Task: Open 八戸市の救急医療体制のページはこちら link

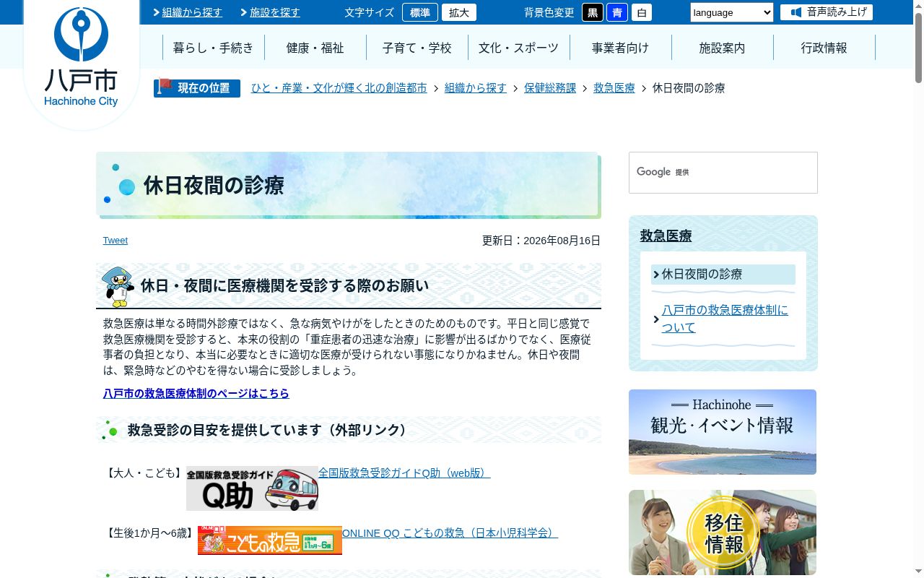Action: tap(196, 394)
